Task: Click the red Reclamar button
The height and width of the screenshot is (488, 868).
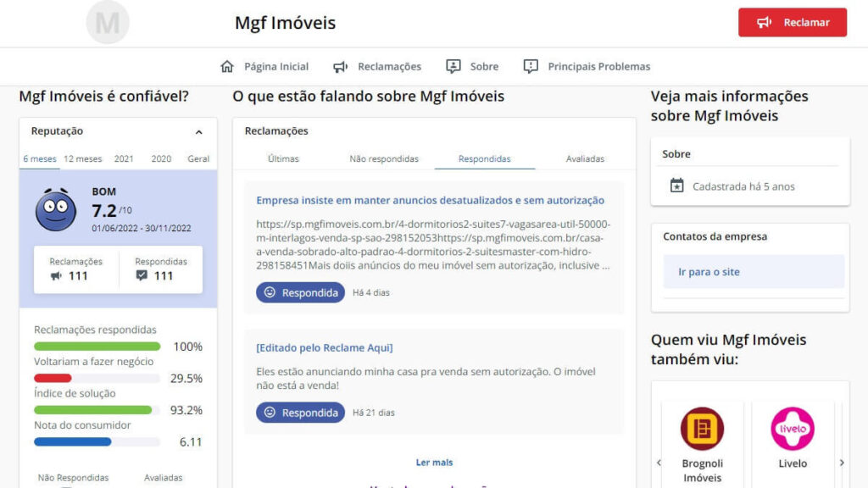Action: click(x=793, y=22)
